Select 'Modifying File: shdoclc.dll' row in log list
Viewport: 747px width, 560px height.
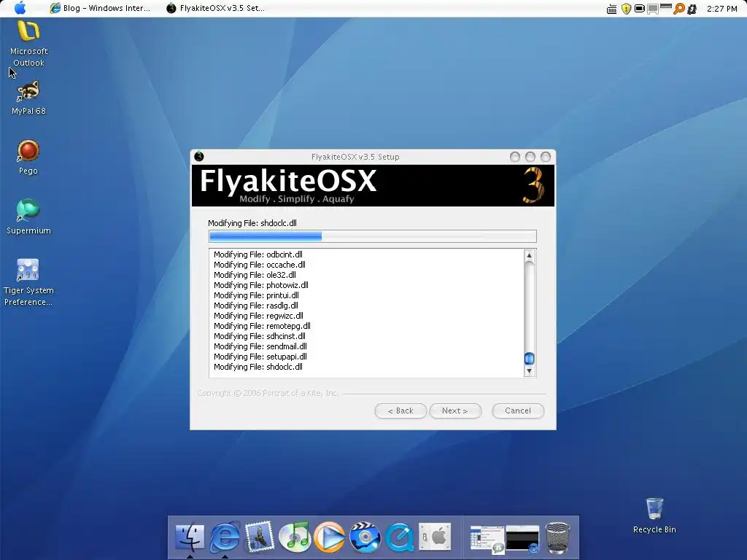[x=258, y=367]
